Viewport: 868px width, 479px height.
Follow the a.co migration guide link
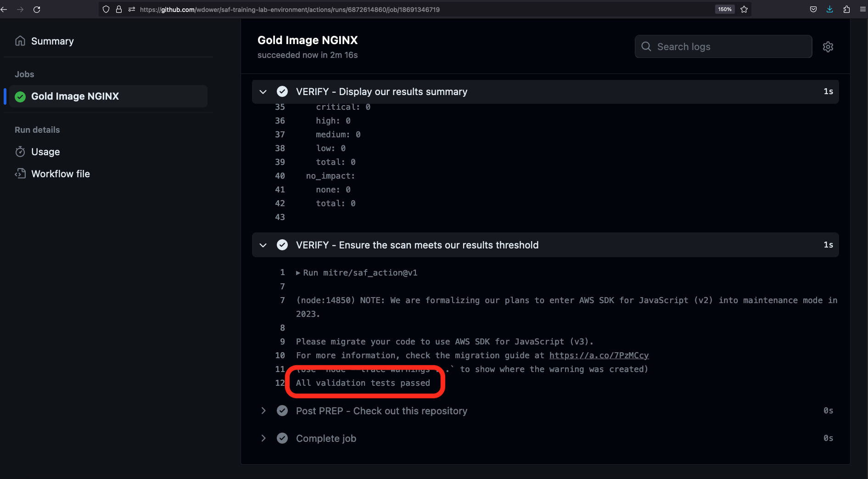599,355
